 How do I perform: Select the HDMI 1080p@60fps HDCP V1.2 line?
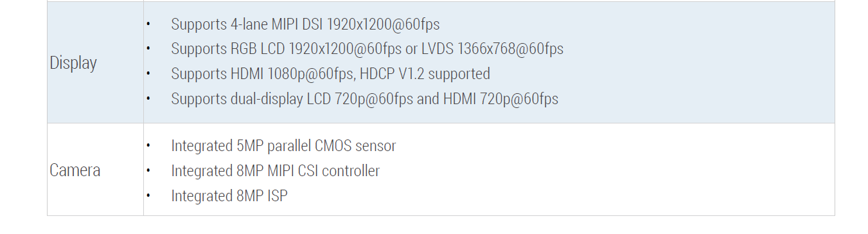pos(330,74)
